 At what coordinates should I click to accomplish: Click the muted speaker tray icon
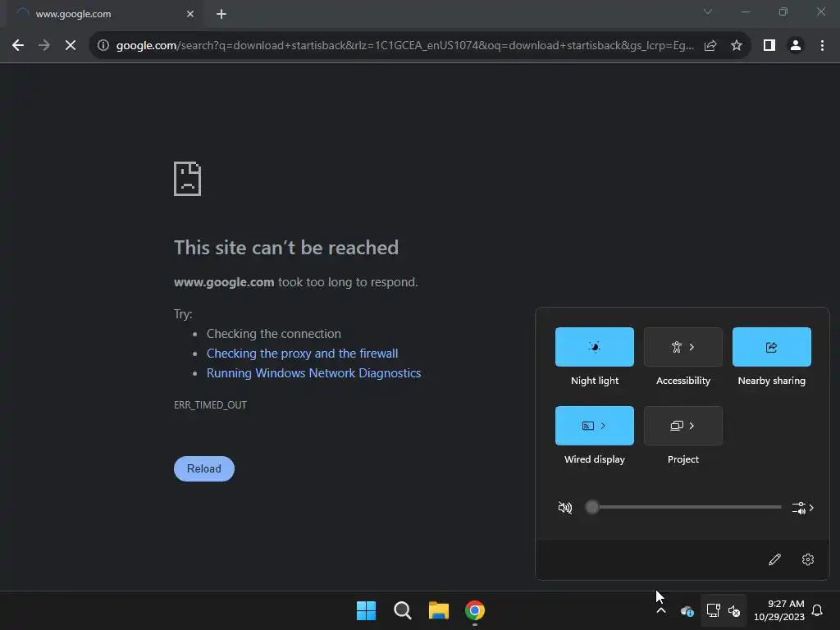click(x=734, y=610)
